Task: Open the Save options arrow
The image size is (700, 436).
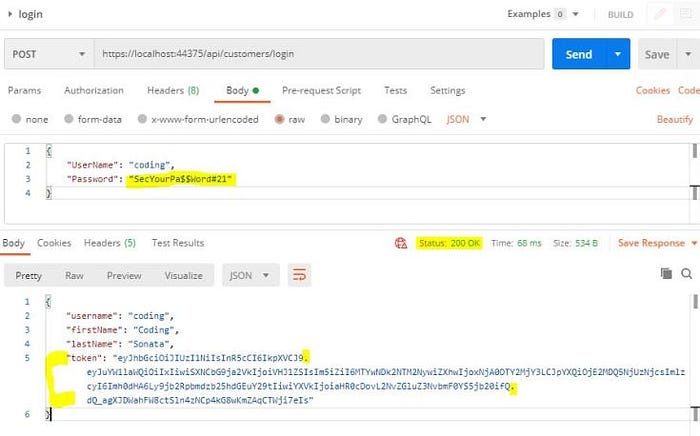Action: coord(688,54)
